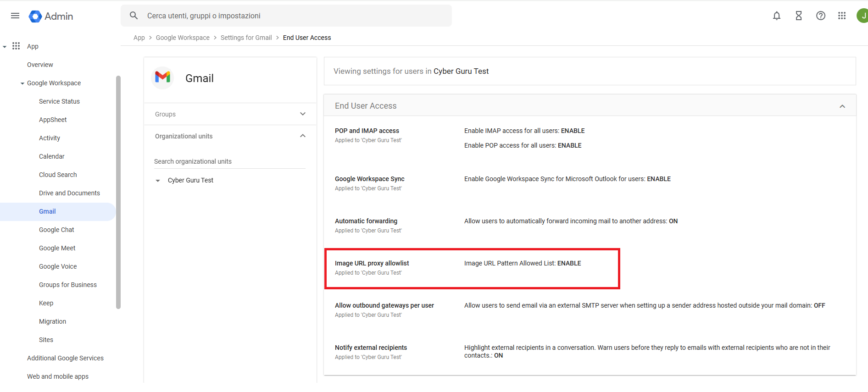
Task: Open Sites in sidebar
Action: (x=46, y=340)
